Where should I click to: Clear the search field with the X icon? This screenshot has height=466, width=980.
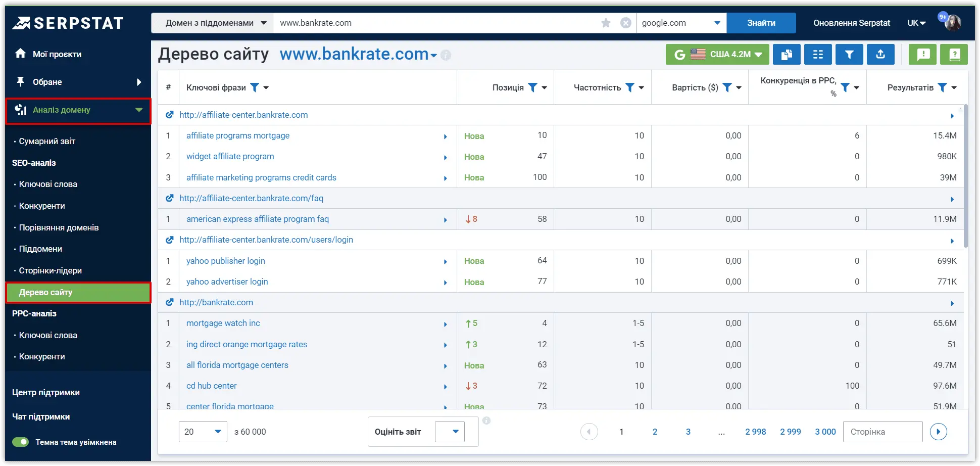coord(626,23)
